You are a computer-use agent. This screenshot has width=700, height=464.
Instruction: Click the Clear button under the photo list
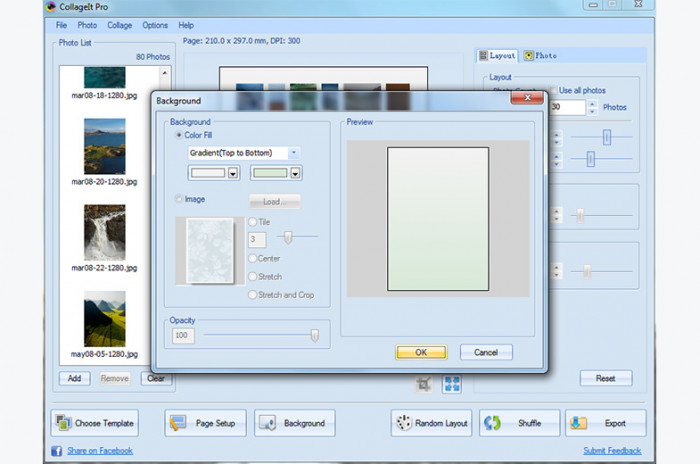156,378
